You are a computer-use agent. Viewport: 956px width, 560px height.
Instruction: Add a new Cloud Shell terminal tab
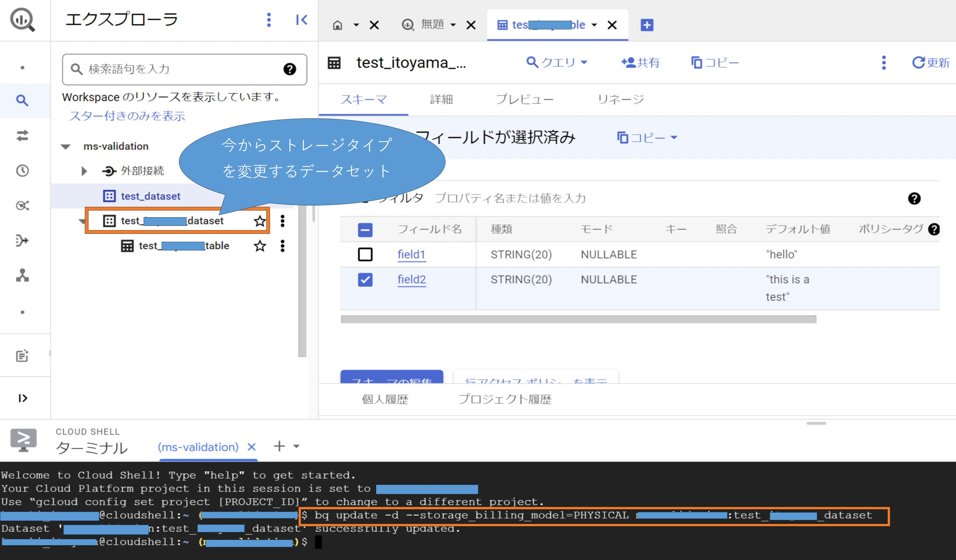coord(279,447)
